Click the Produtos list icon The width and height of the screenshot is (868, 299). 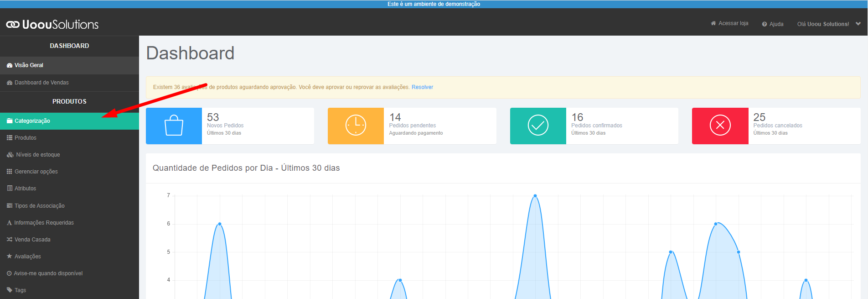(x=10, y=138)
